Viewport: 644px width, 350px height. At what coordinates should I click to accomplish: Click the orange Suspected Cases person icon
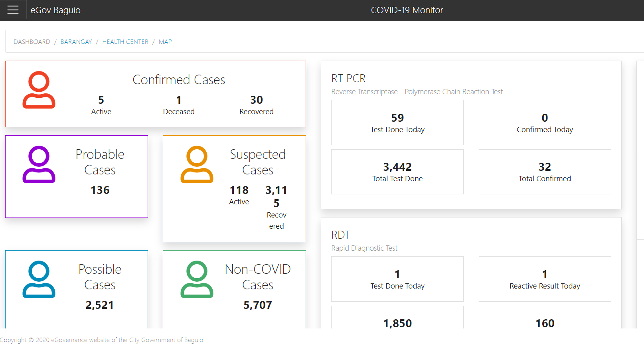pyautogui.click(x=197, y=164)
